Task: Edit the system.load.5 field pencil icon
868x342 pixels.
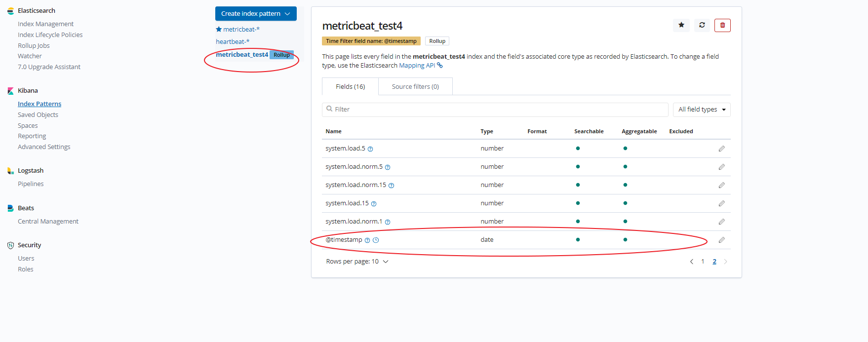Action: point(721,149)
